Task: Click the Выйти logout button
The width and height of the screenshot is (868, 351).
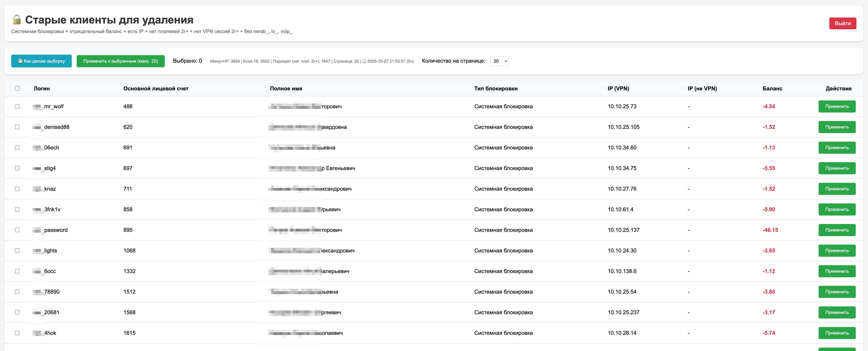Action: 842,23
